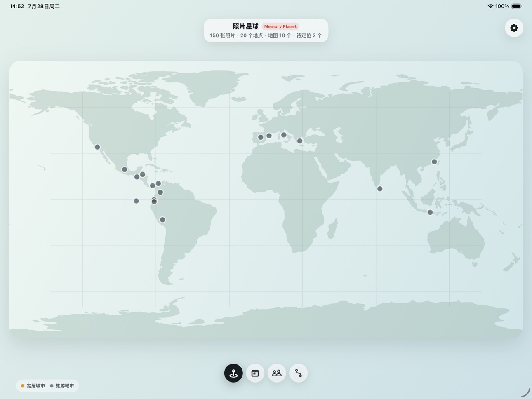Open the photo pin in southern Mexico
The width and height of the screenshot is (532, 399).
[x=125, y=169]
